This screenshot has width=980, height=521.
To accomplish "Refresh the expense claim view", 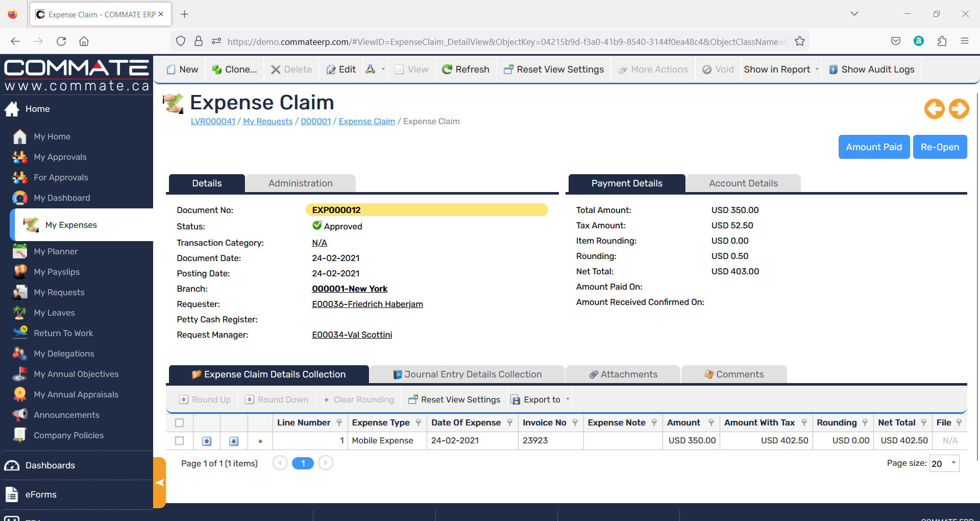I will click(x=465, y=69).
